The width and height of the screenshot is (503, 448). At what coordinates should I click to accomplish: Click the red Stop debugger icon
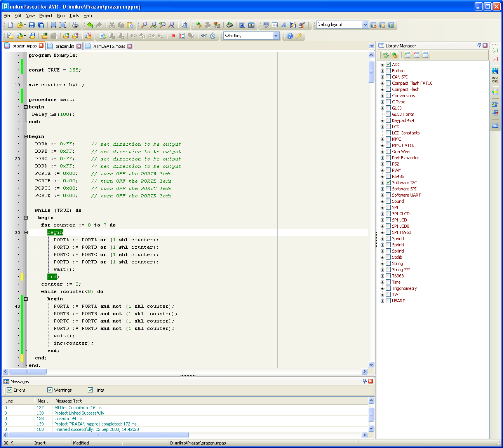173,36
